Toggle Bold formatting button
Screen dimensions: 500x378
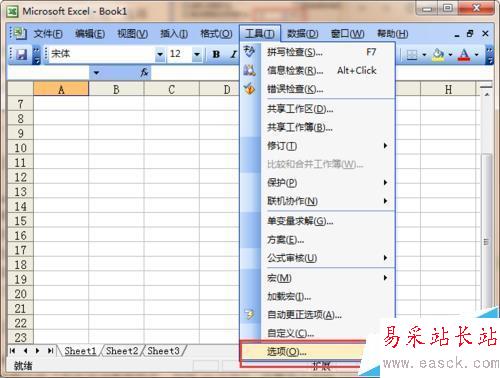pyautogui.click(x=216, y=54)
